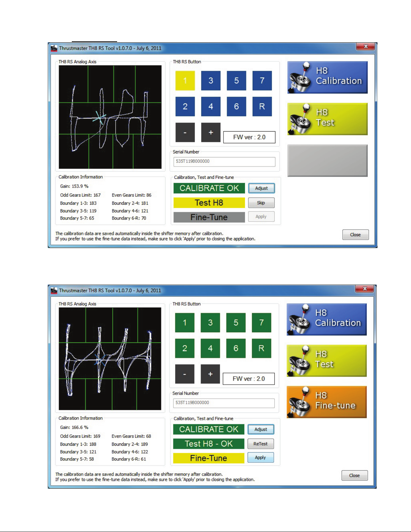411x532 pixels.
Task: Close bottom window with red X
Action: click(365, 289)
